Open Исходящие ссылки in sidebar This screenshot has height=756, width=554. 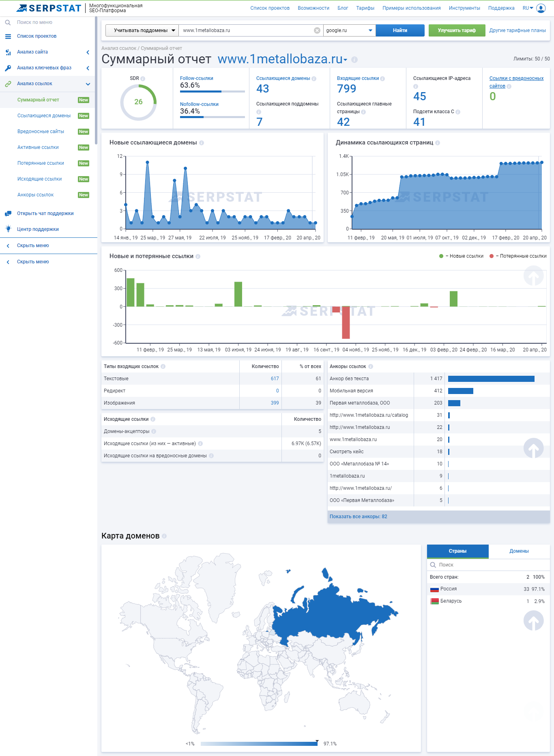point(39,179)
